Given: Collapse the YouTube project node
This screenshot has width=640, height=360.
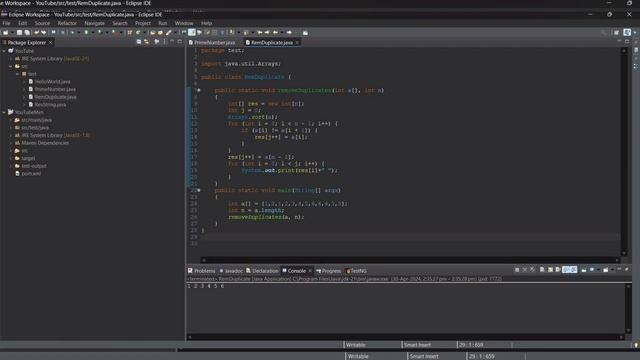Looking at the screenshot, I should coord(4,51).
